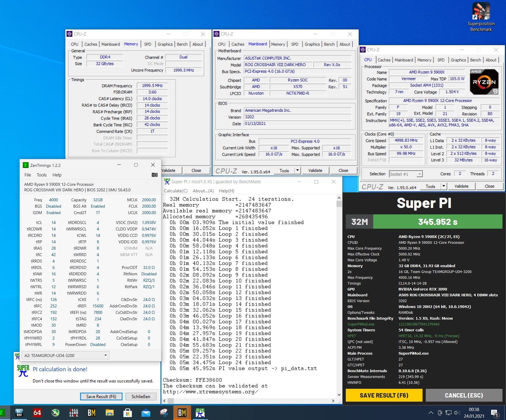Viewport: 506px width, 420px height.
Task: Click Validate in rightmost CPU-Z window
Action: [461, 186]
